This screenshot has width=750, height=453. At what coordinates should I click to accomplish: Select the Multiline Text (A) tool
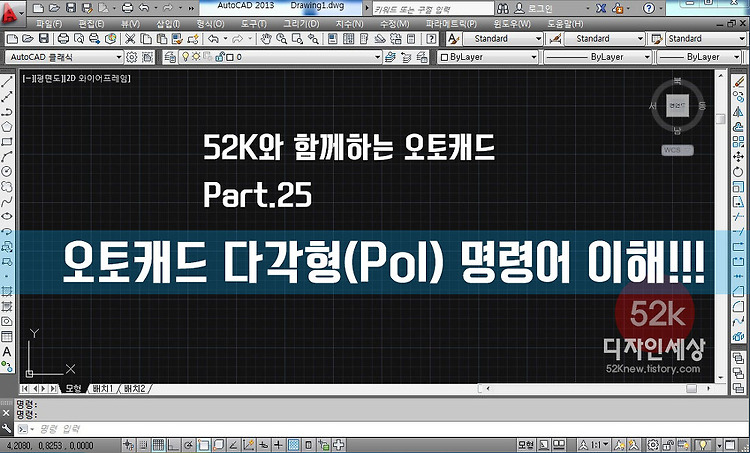click(x=7, y=352)
